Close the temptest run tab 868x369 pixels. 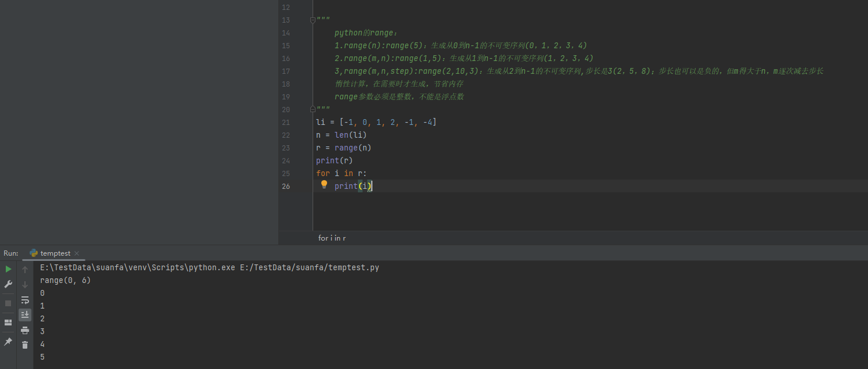(77, 253)
